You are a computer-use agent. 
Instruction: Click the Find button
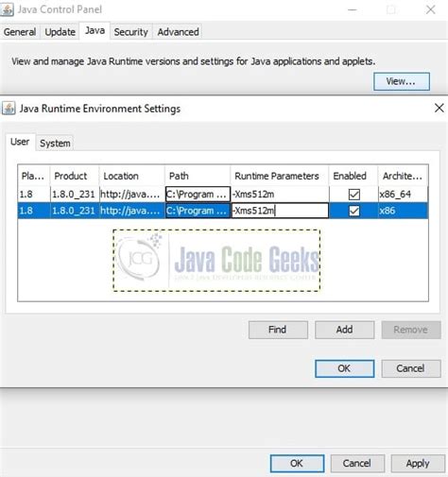point(278,330)
